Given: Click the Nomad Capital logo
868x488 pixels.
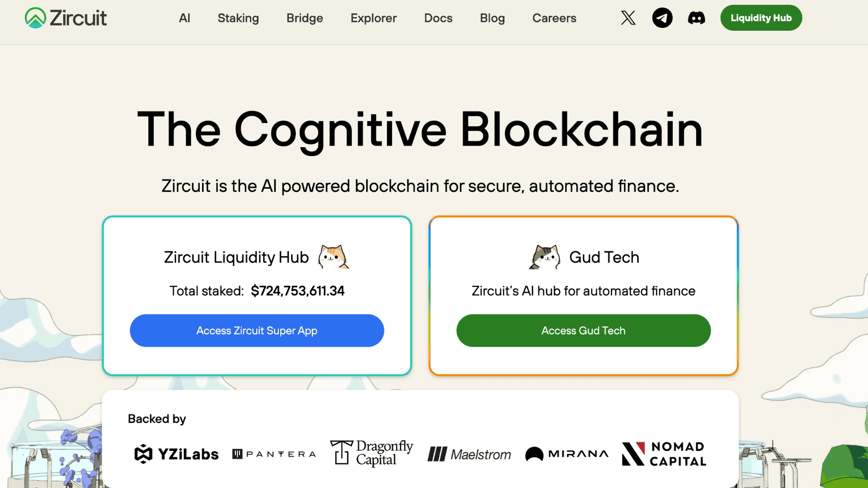Looking at the screenshot, I should pyautogui.click(x=664, y=454).
